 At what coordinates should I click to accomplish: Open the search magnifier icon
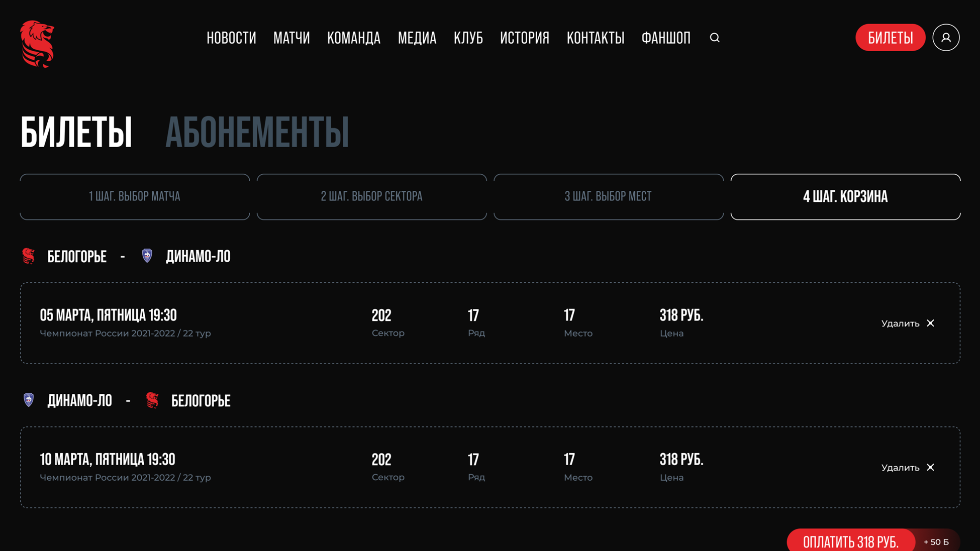pyautogui.click(x=715, y=38)
